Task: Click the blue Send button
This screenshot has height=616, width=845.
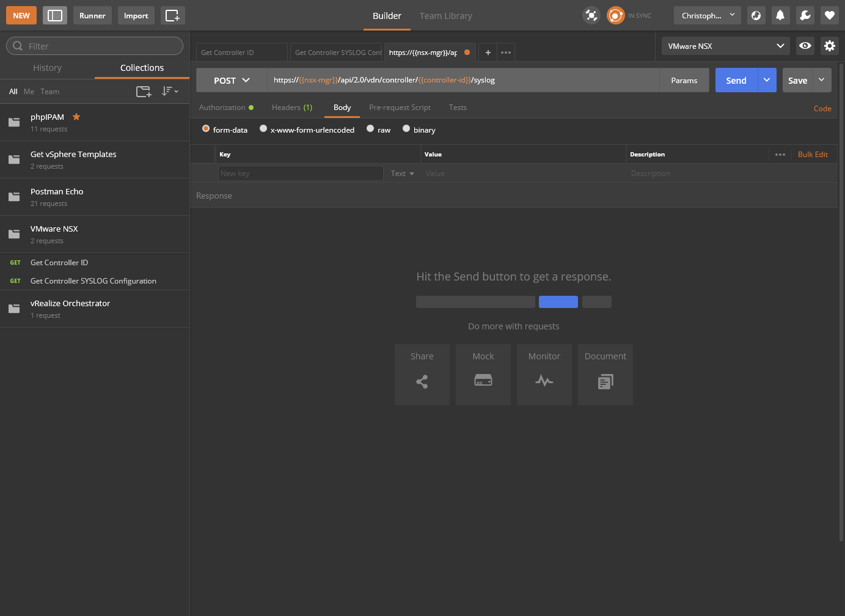Action: tap(736, 80)
